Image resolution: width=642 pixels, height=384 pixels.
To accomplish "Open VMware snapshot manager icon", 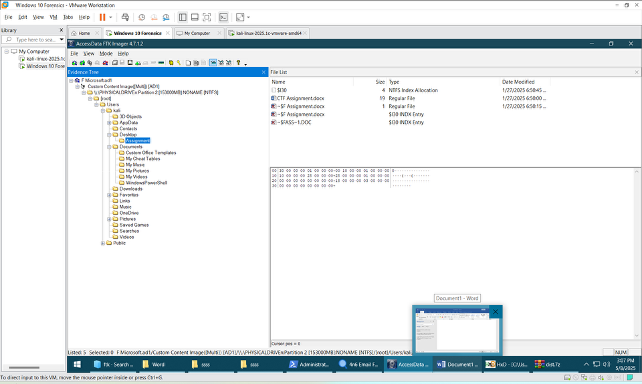I will click(x=166, y=17).
